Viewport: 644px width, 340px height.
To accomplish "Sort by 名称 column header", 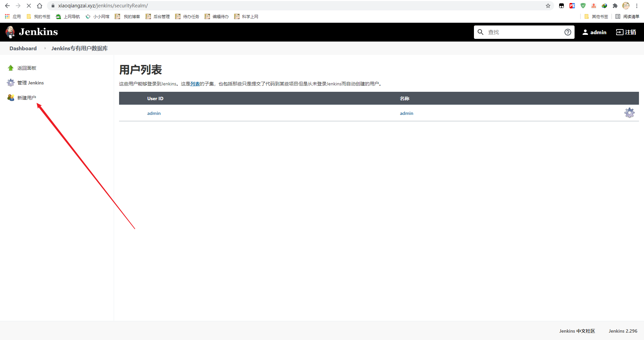I will (405, 98).
